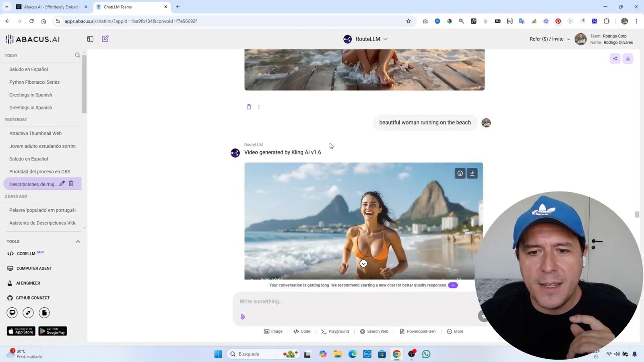
Task: Start a new chat with the compose icon
Action: point(105,39)
